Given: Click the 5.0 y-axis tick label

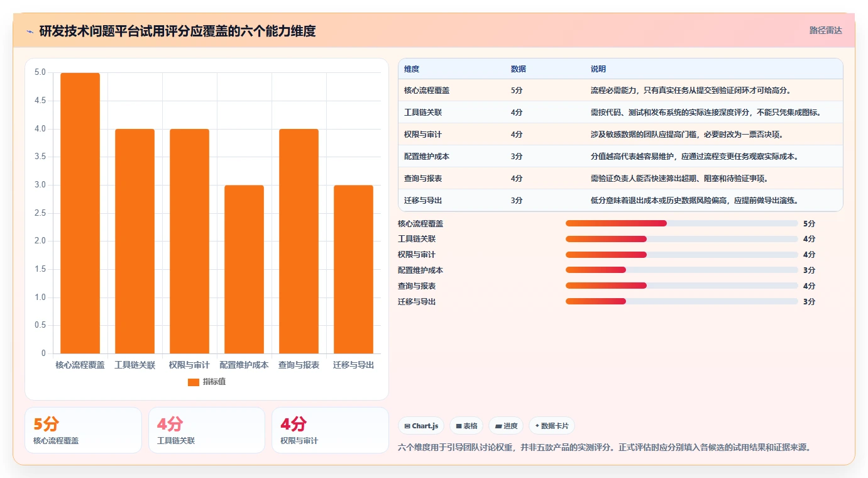Looking at the screenshot, I should pyautogui.click(x=40, y=72).
